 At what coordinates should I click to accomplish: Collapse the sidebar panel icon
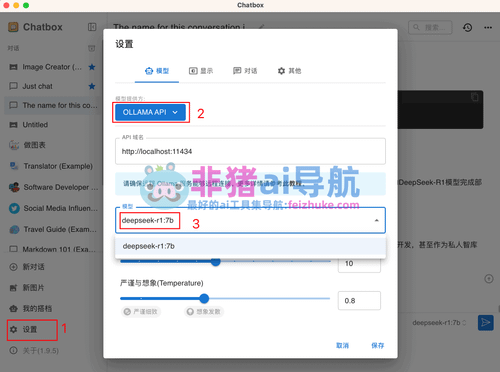[92, 27]
